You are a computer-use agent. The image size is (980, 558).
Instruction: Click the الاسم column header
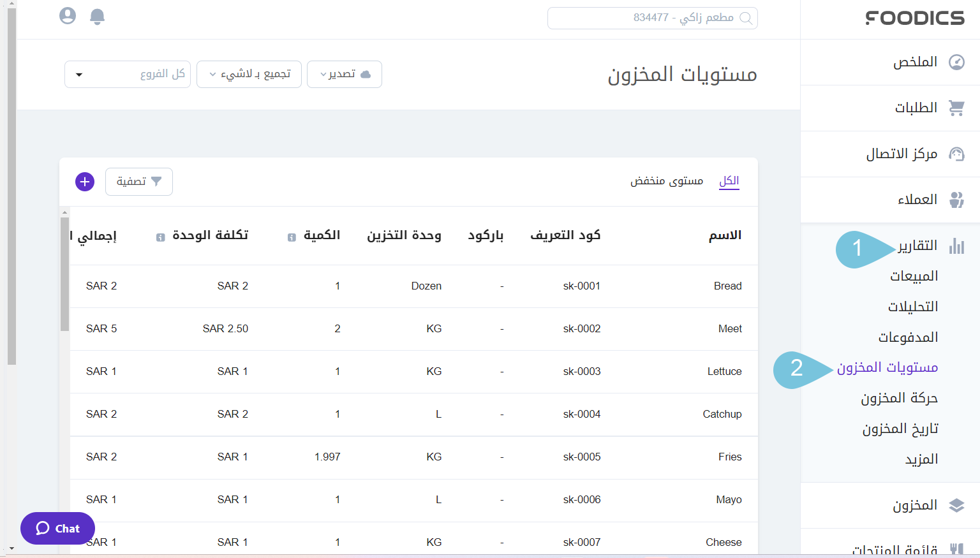pyautogui.click(x=725, y=235)
